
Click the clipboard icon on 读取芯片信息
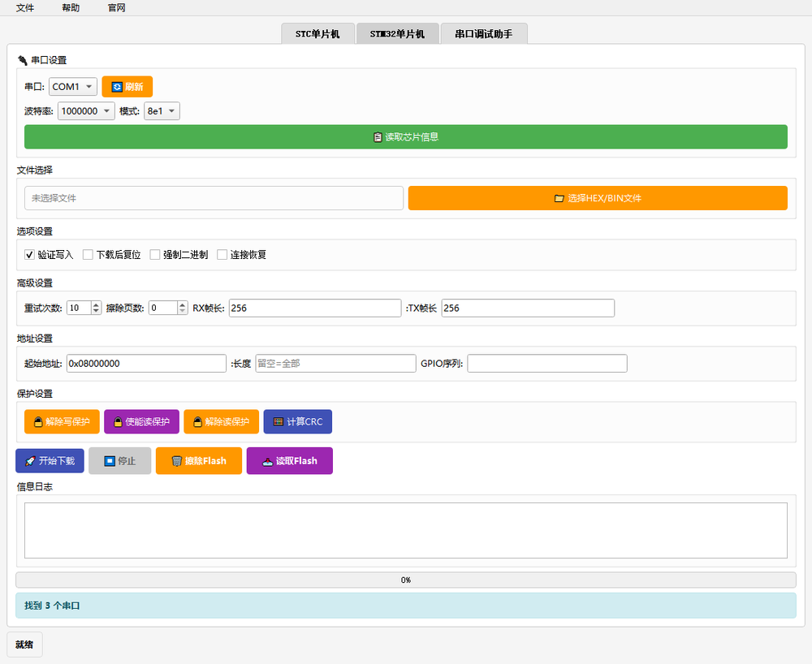(x=378, y=137)
